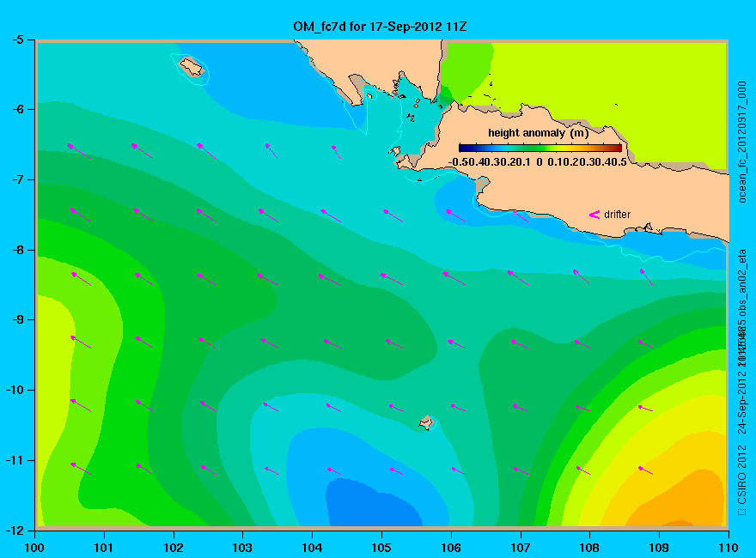
Task: Select the height anomaly (m) legend label
Action: [538, 133]
